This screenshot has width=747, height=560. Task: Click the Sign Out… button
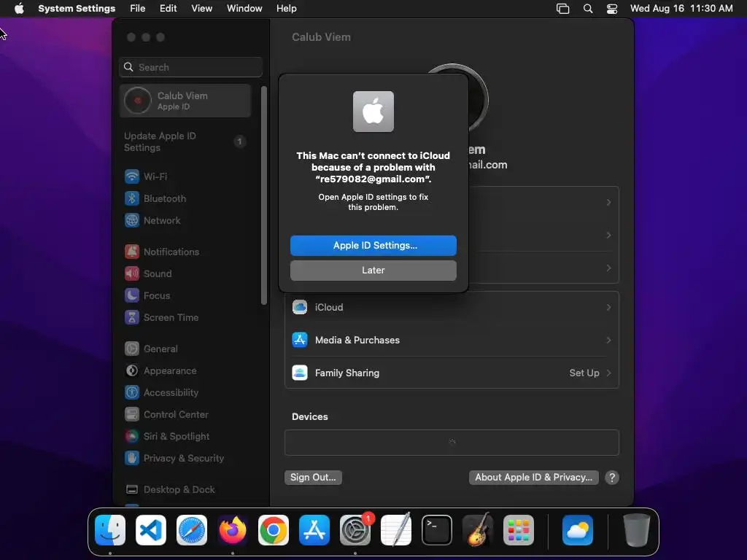pos(313,477)
